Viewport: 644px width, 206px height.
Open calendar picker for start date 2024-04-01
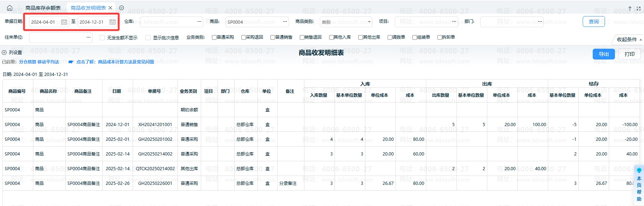(64, 22)
